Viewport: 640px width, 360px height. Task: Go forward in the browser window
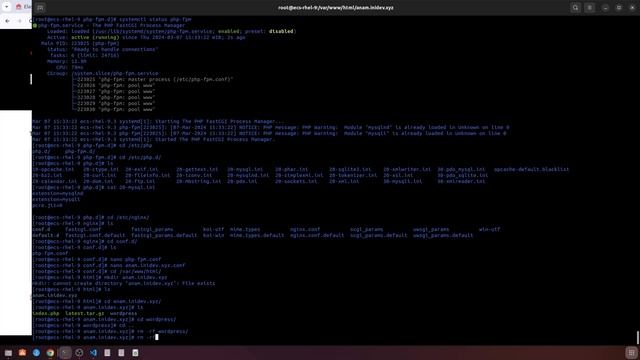point(19,21)
